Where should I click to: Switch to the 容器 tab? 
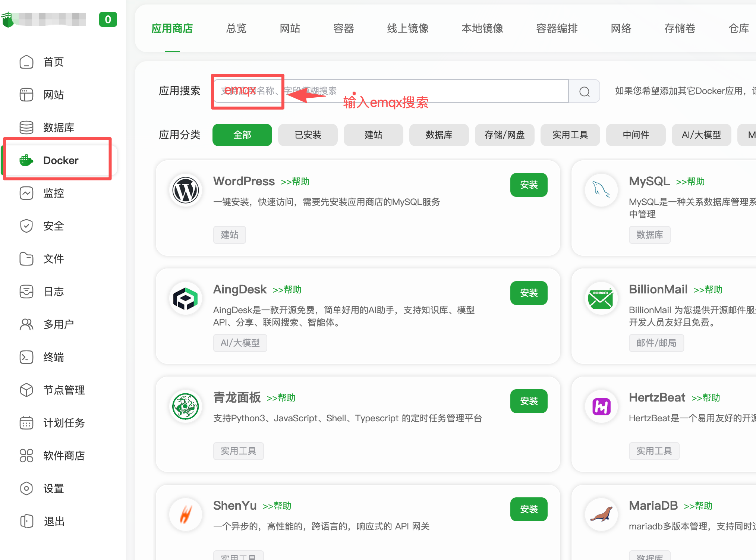pos(343,28)
